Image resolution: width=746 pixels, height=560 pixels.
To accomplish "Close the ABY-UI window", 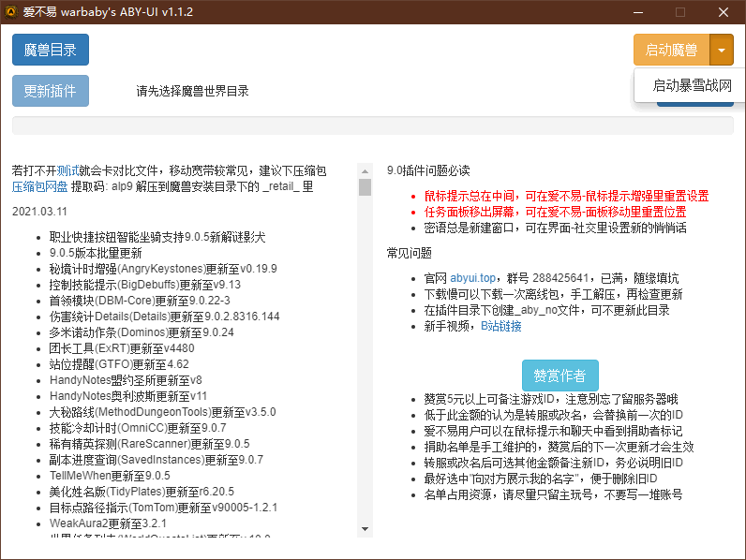I will point(724,12).
